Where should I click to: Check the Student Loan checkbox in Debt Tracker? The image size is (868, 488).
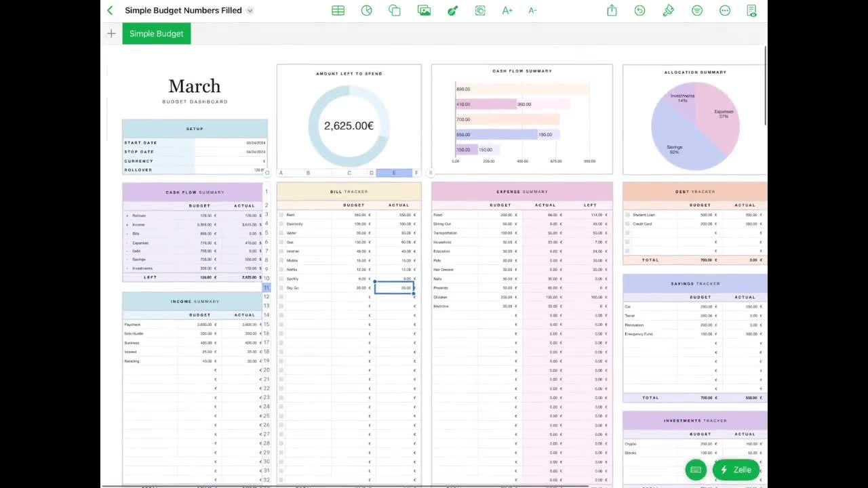(x=627, y=215)
